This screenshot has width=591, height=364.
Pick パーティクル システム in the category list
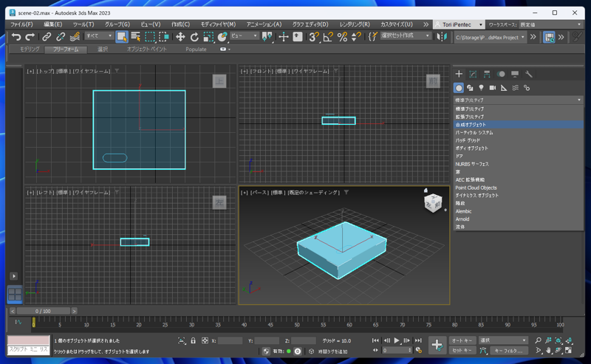(474, 132)
